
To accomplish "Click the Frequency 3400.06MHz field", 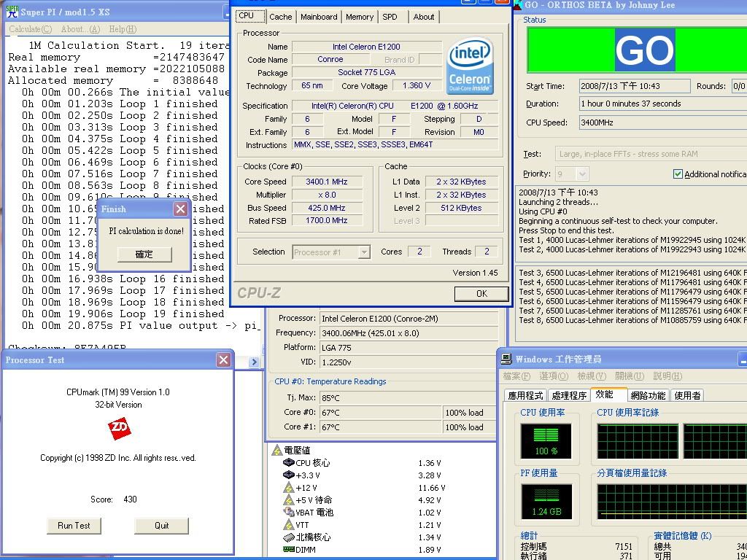I will 409,332.
